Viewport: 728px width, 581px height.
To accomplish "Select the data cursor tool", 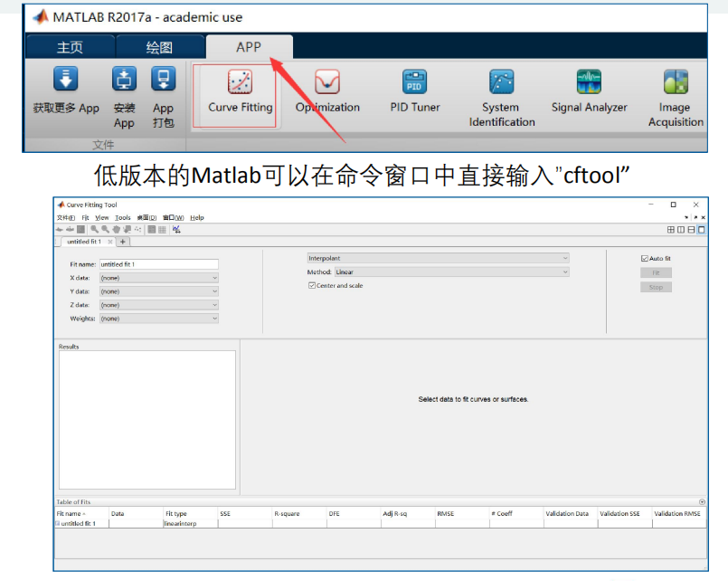I will point(127,230).
